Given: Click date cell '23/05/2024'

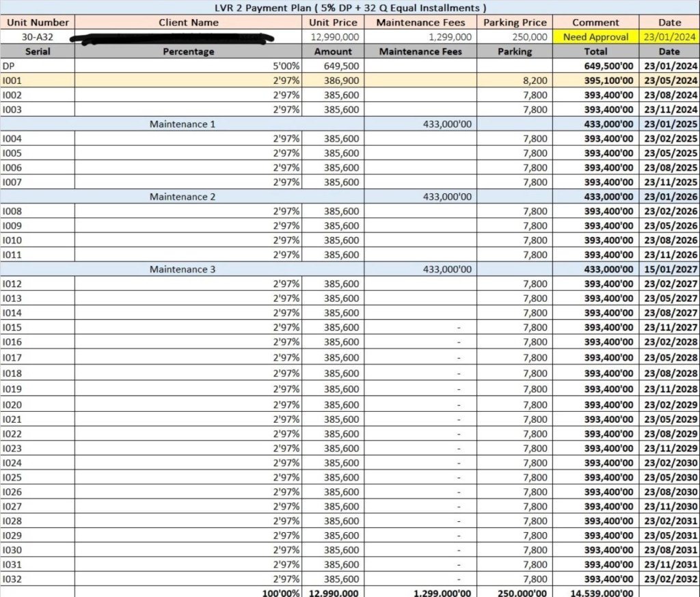Looking at the screenshot, I should pyautogui.click(x=670, y=81).
